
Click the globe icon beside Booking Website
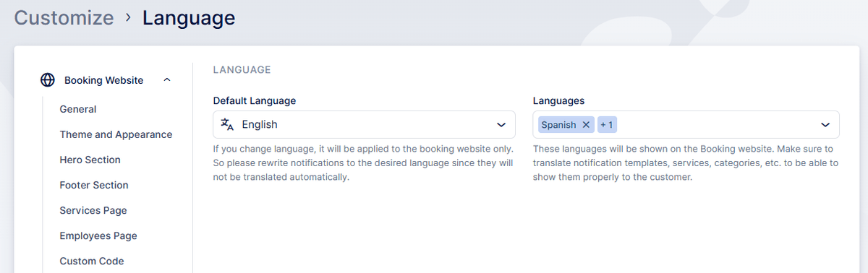(48, 80)
